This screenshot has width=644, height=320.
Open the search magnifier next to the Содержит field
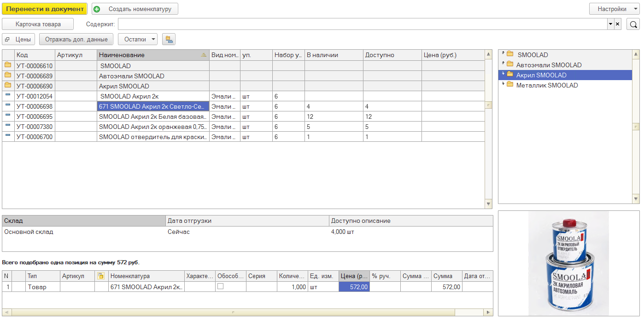pyautogui.click(x=633, y=24)
